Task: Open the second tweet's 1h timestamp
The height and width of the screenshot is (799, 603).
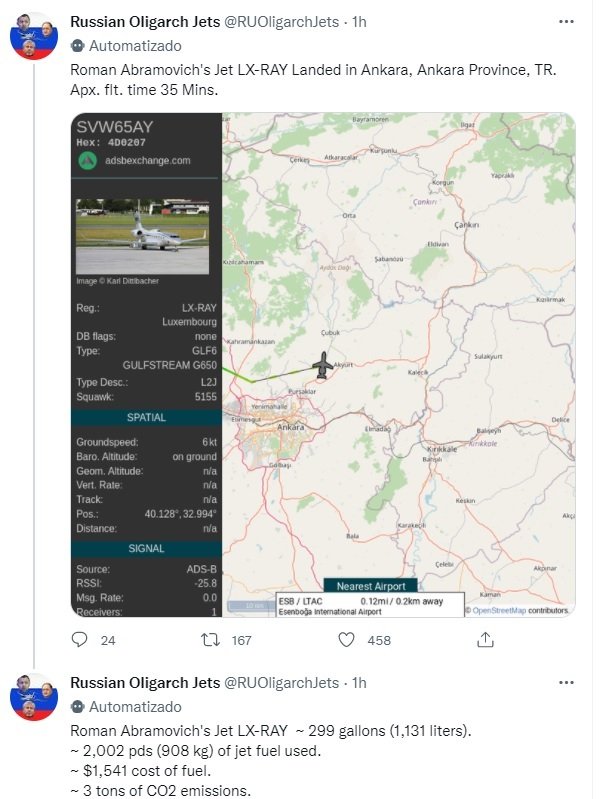Action: point(358,683)
